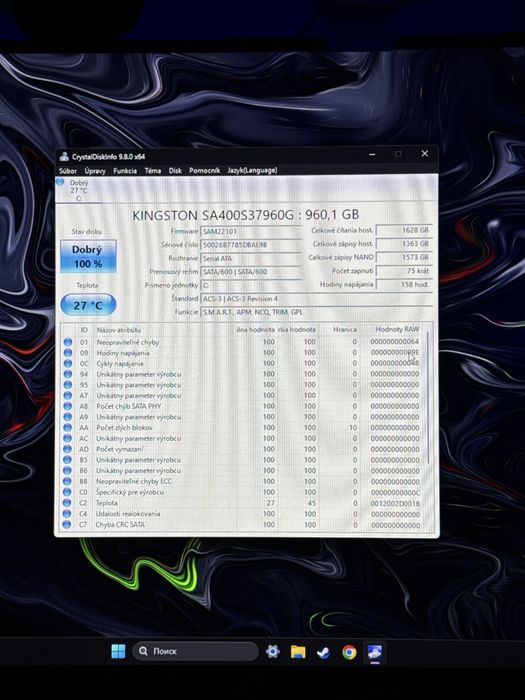Click the KINGSTON SA400S37960G disk title
The height and width of the screenshot is (700, 525).
coord(246,215)
